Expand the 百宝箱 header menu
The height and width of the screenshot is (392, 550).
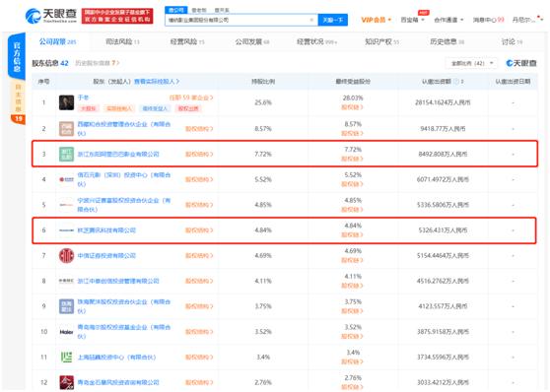pyautogui.click(x=412, y=20)
